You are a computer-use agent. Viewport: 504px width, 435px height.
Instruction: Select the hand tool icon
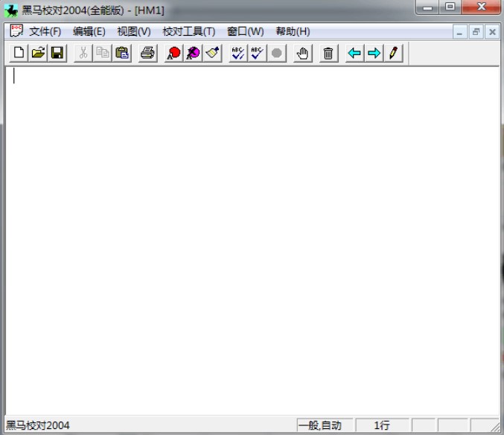[x=302, y=53]
